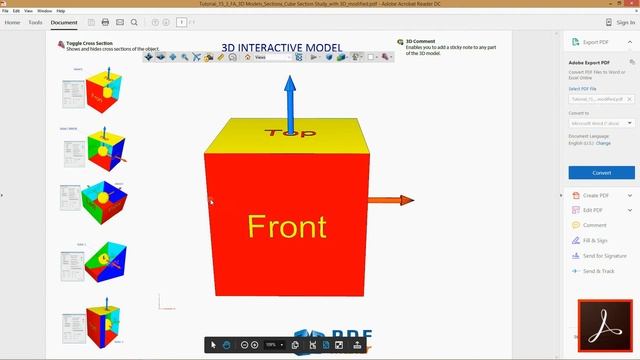Screen dimensions: 640x360
Task: Click the save file icon
Action: click(x=91, y=22)
